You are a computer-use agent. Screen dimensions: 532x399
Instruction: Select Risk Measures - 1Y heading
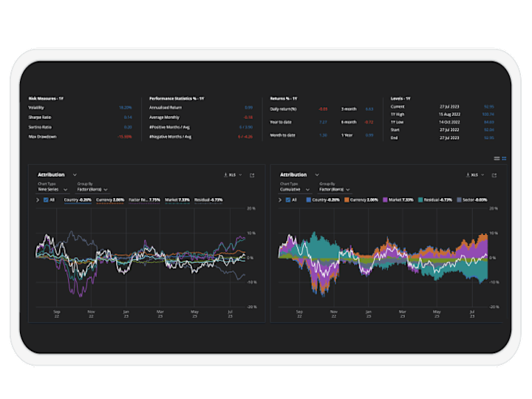(x=46, y=99)
